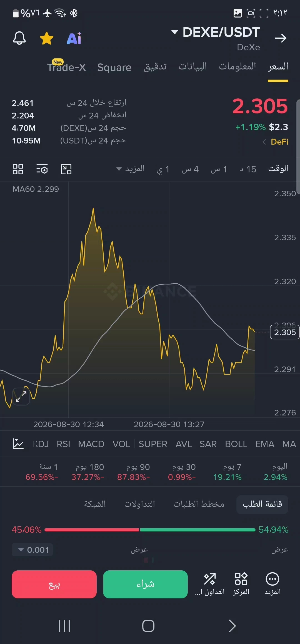Toggle the MA indicator
This screenshot has height=644, width=300.
[x=289, y=444]
